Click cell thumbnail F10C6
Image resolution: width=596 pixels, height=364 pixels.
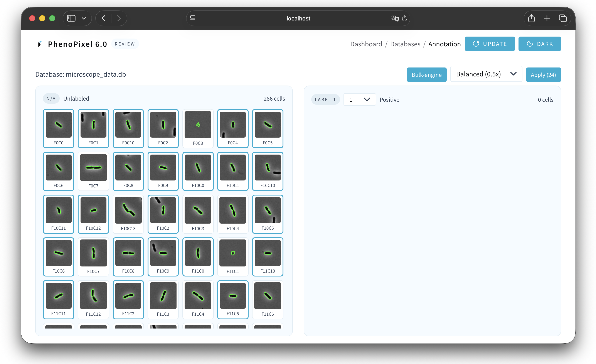pyautogui.click(x=59, y=253)
